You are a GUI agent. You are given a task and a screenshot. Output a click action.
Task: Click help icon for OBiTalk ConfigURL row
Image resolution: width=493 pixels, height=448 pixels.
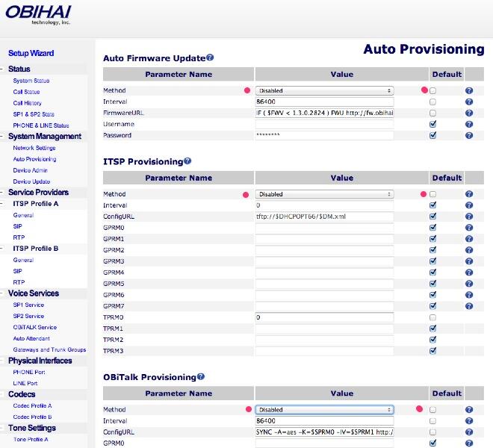pyautogui.click(x=469, y=432)
